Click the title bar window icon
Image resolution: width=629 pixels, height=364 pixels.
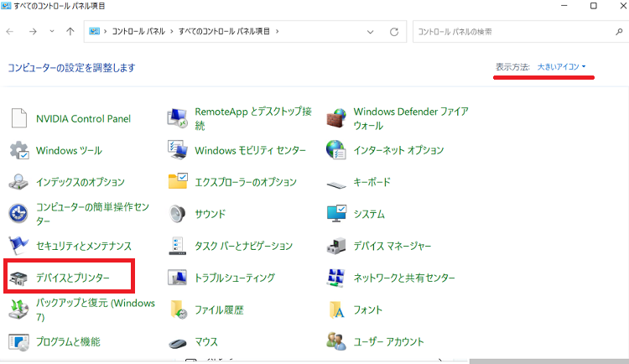[x=6, y=6]
